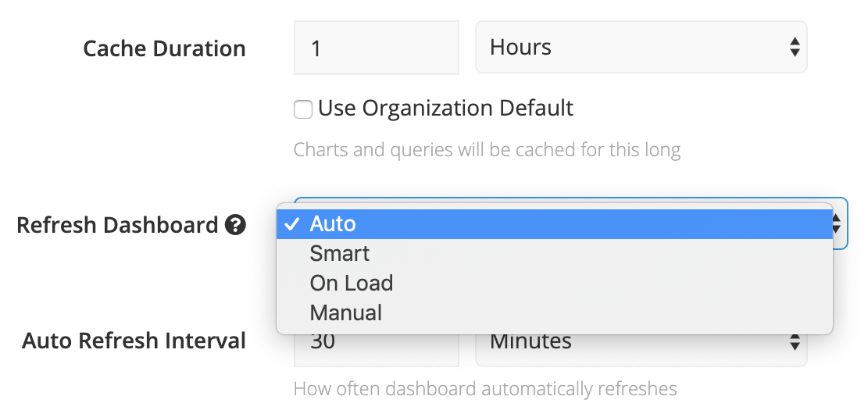The height and width of the screenshot is (414, 868).
Task: Click the Refresh Dashboard select arrow
Action: click(837, 224)
